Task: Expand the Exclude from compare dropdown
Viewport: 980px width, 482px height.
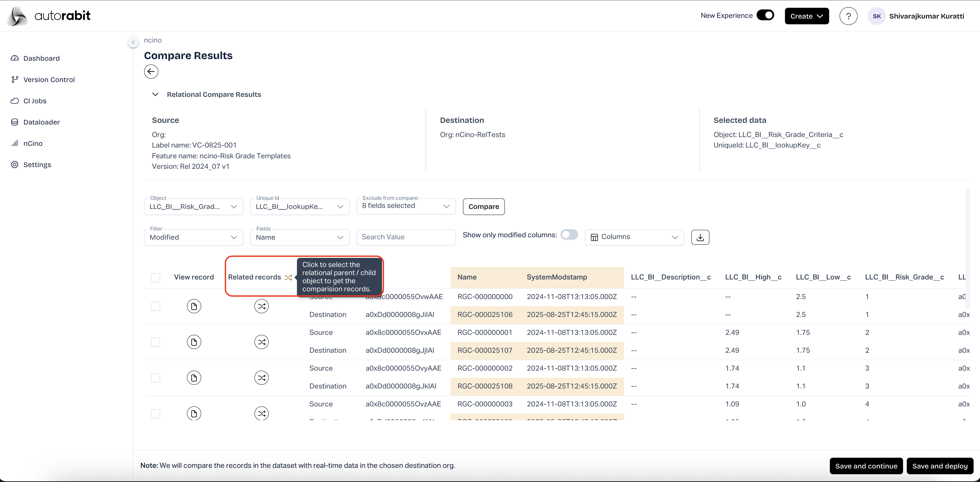Action: (406, 206)
